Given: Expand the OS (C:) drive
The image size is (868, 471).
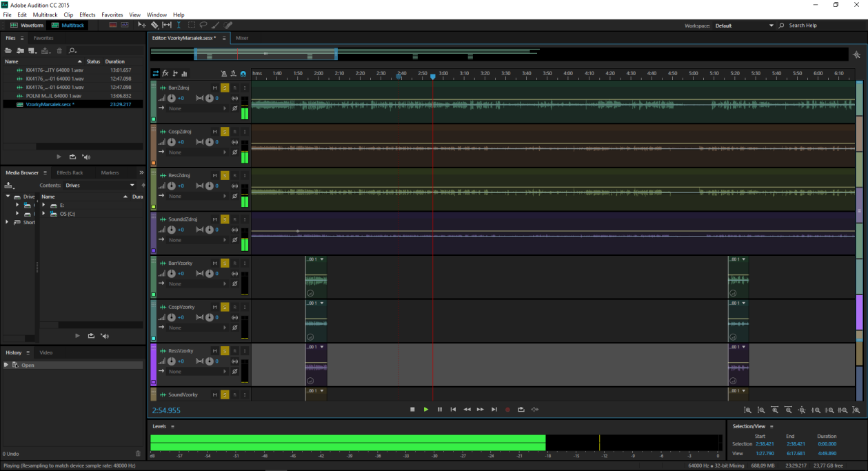Looking at the screenshot, I should pyautogui.click(x=43, y=214).
